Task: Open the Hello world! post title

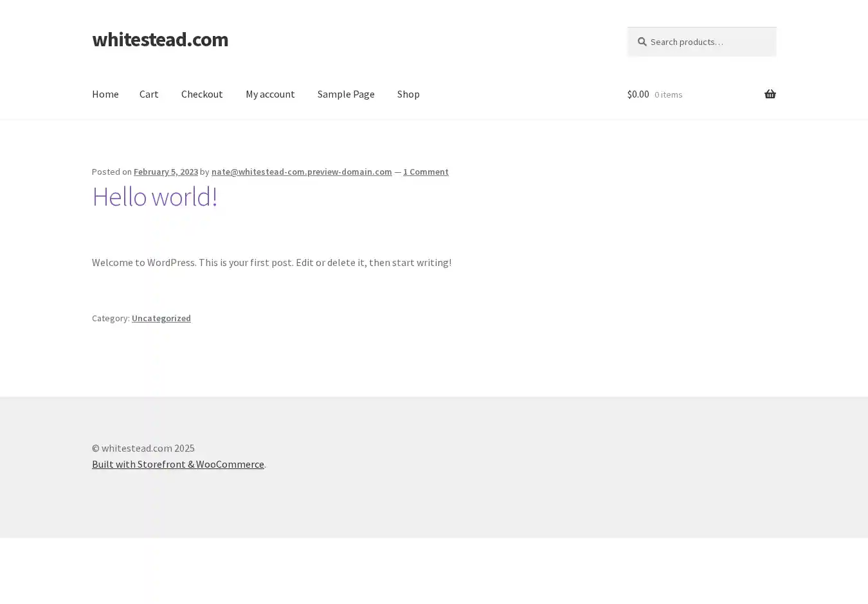Action: pyautogui.click(x=154, y=197)
